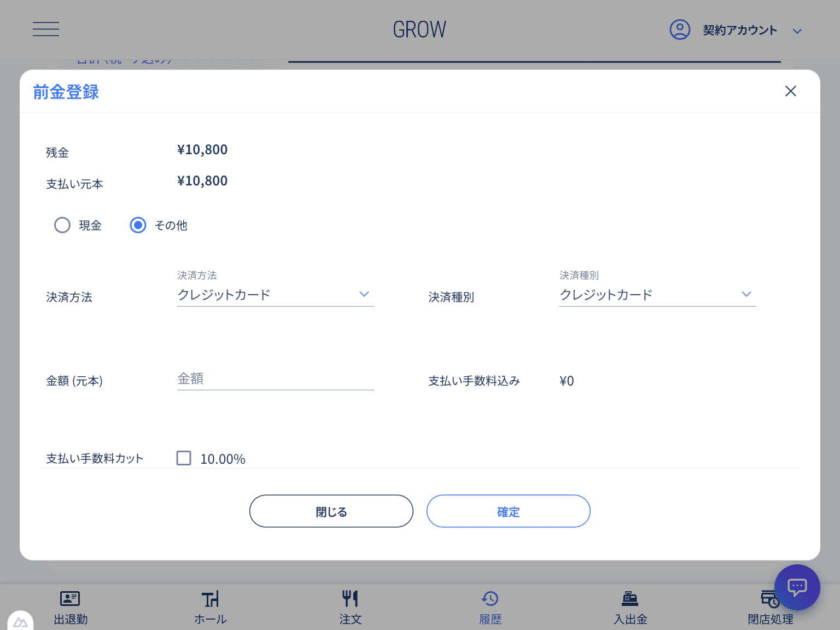Expand the 契約アカウント chevron
840x630 pixels.
797,31
